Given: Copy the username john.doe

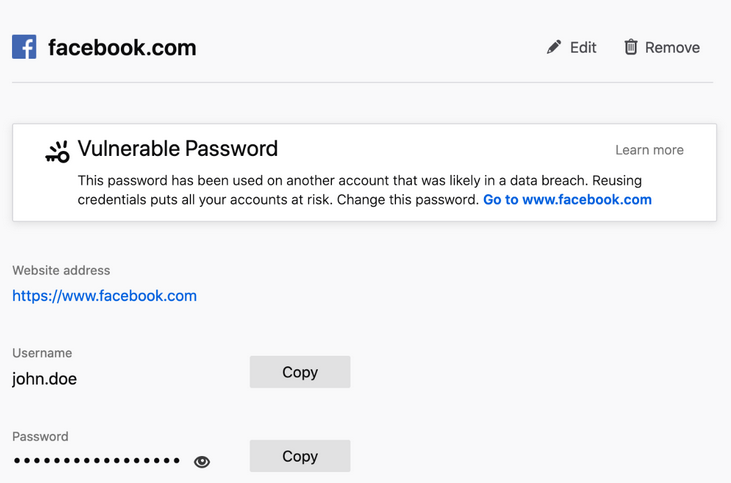Looking at the screenshot, I should (x=299, y=372).
